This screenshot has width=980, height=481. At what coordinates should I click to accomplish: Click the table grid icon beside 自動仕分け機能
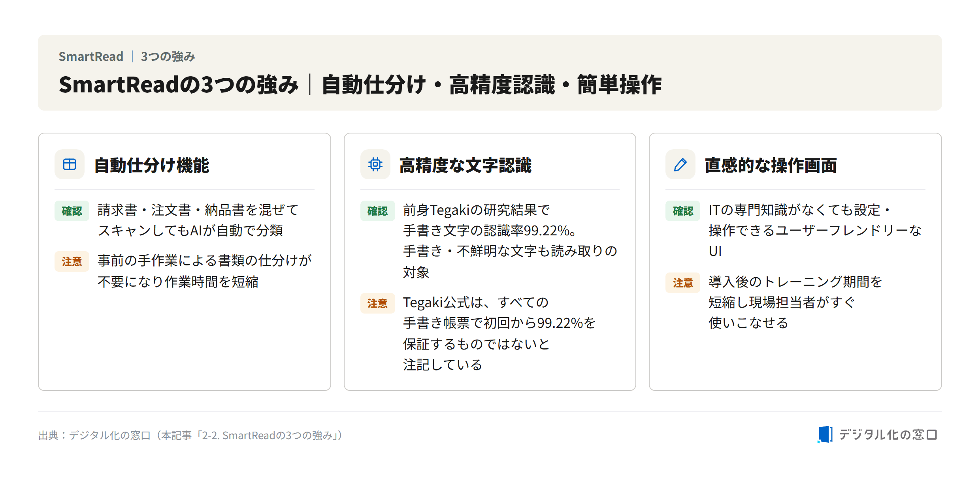pos(70,164)
